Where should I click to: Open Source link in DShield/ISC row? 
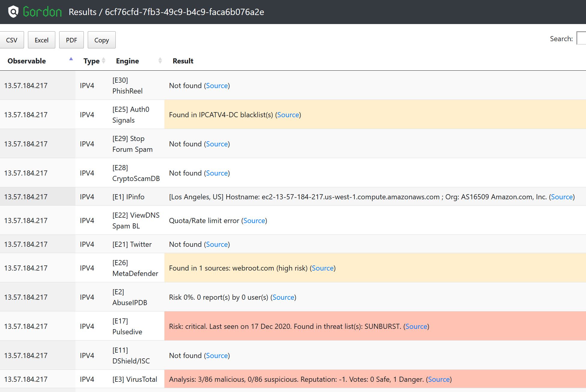(217, 356)
